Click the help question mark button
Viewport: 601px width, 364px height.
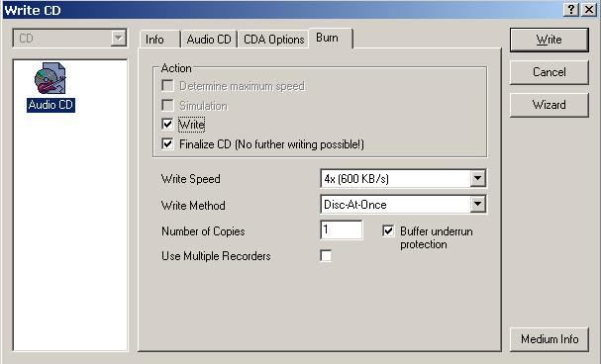pyautogui.click(x=570, y=10)
